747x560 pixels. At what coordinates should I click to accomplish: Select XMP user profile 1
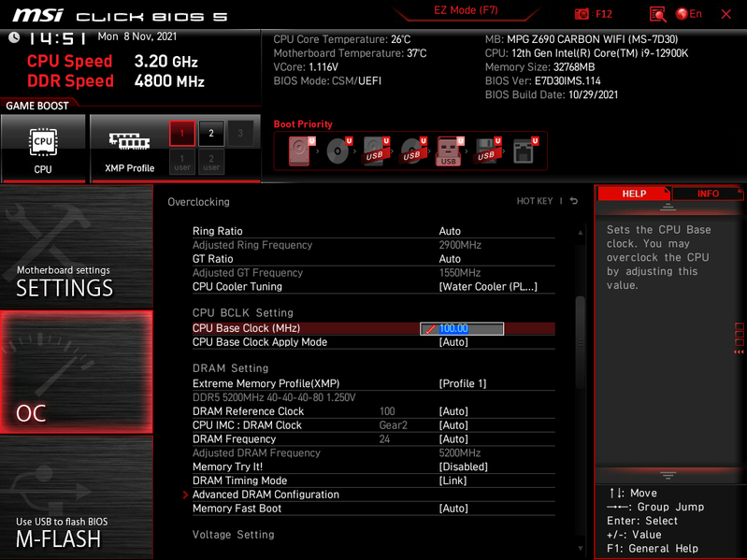[x=182, y=162]
